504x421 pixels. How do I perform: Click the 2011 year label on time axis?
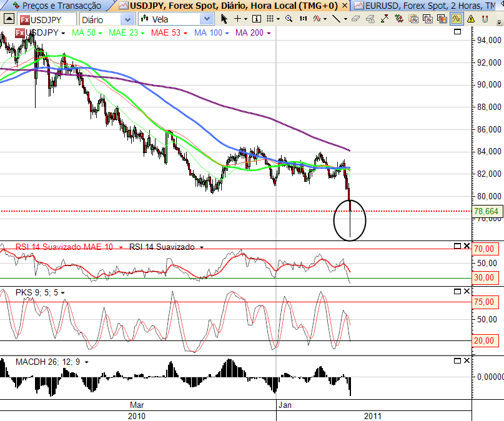pos(373,416)
